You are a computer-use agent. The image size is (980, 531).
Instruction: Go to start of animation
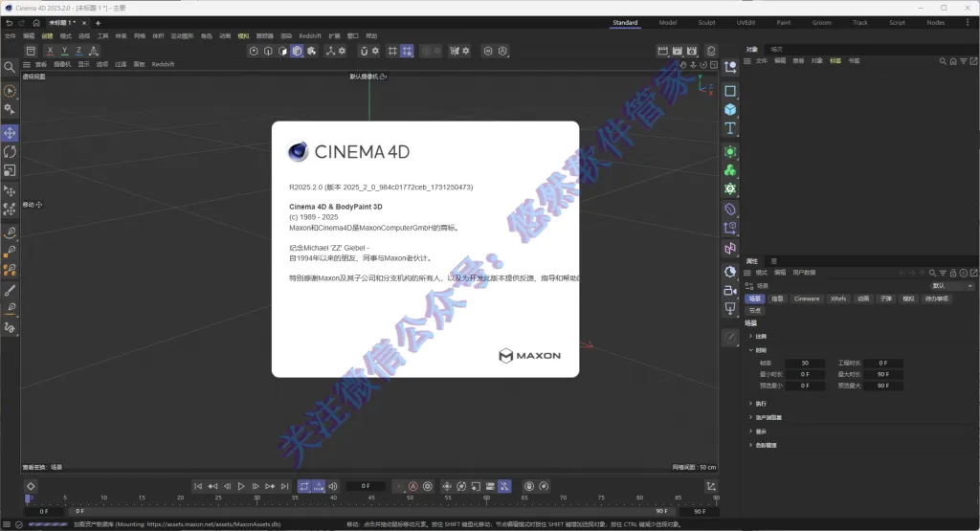pos(197,486)
